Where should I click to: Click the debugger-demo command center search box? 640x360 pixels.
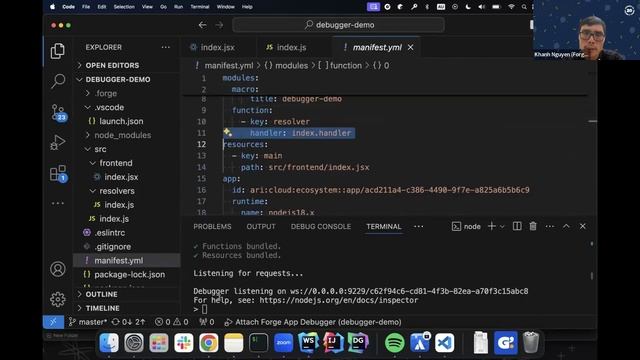click(338, 25)
